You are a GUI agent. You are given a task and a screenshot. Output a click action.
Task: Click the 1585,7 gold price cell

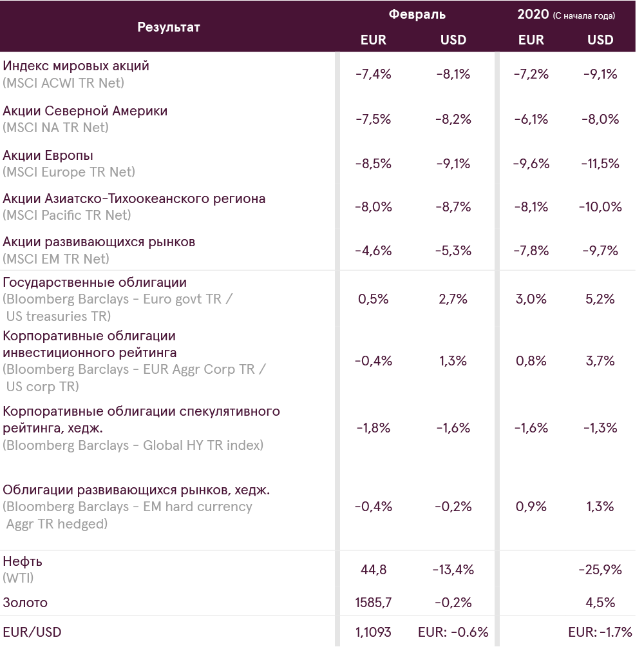[x=373, y=603]
